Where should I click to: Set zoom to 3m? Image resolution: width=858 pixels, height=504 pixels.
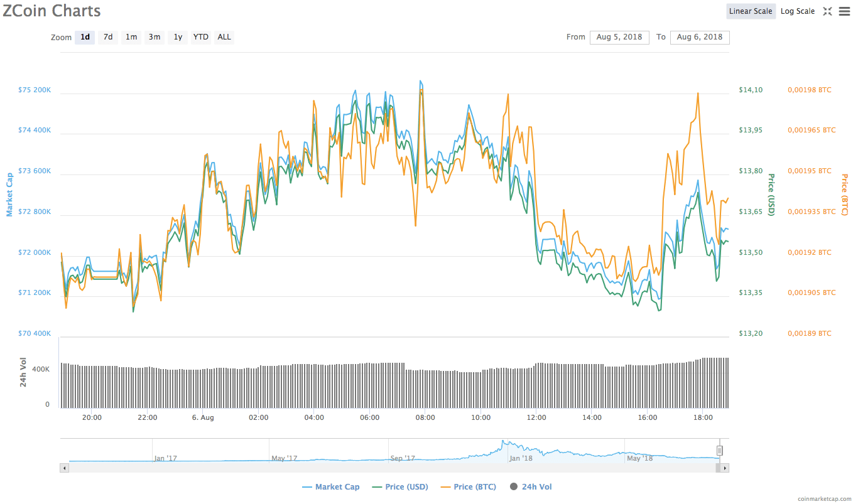pyautogui.click(x=155, y=37)
